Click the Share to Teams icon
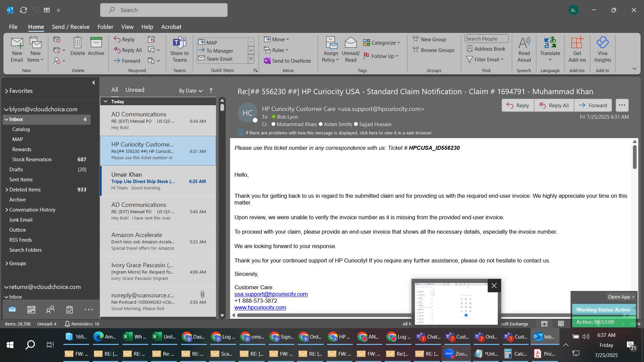Viewport: 644px width, 362px height. point(179,50)
